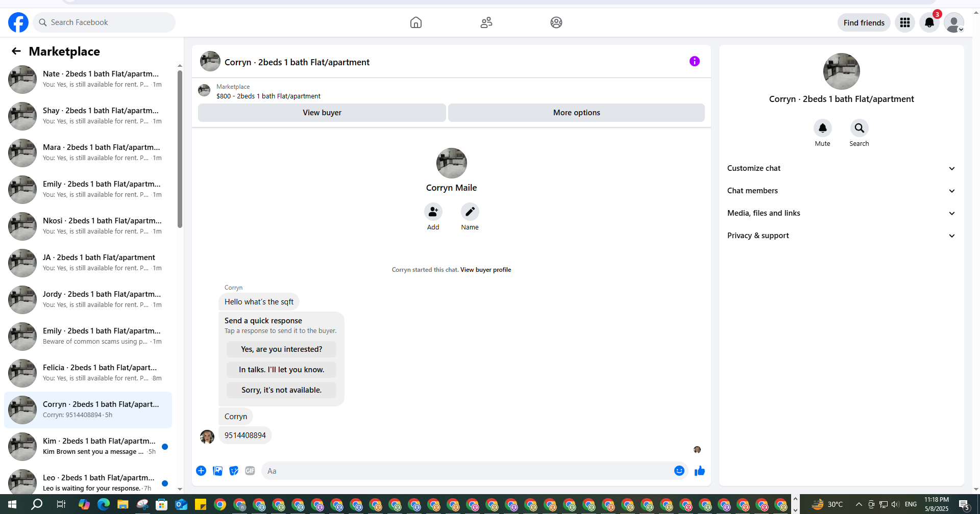Open Felicia's conversation in the chat list

[x=88, y=373]
